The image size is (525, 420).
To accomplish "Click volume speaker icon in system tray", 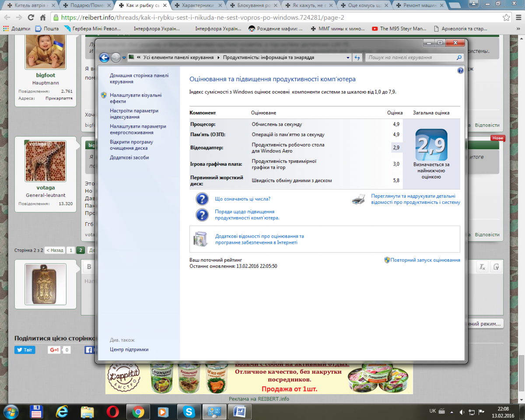I will click(x=462, y=412).
